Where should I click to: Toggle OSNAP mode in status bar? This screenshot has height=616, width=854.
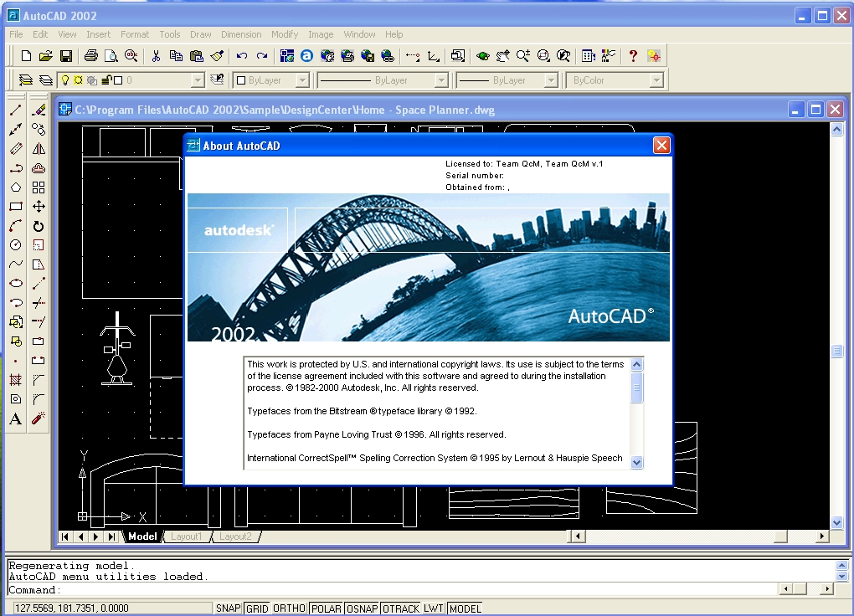click(x=363, y=608)
